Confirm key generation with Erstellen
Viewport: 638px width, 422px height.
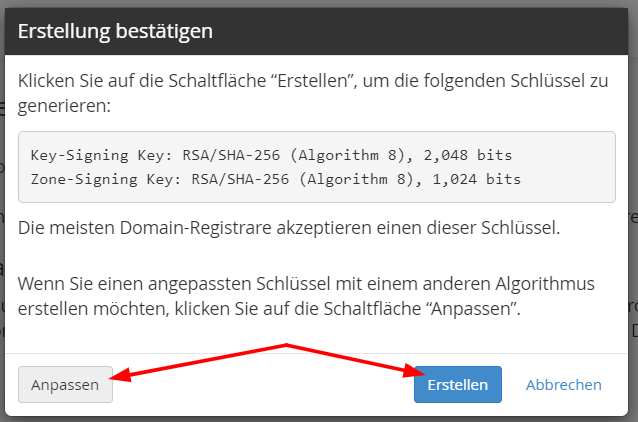click(x=458, y=384)
